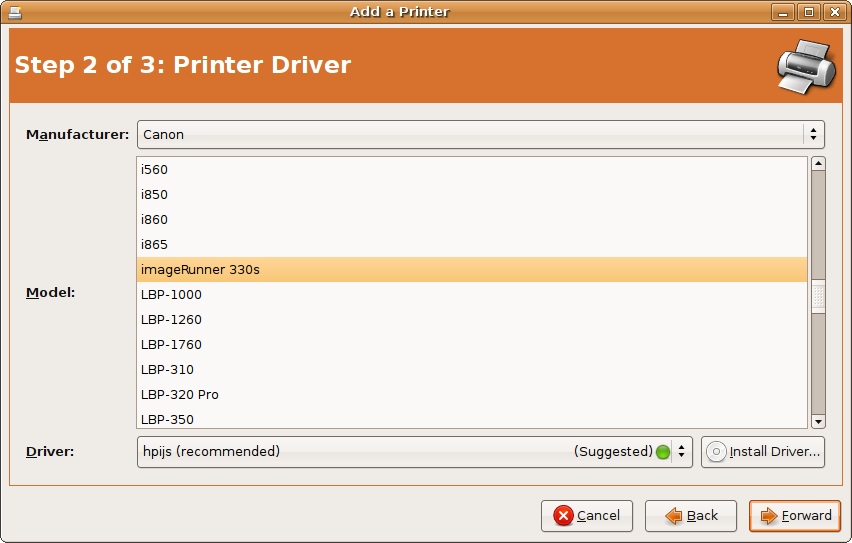This screenshot has height=543, width=852.
Task: Select the LBP-1000 model
Action: (472, 295)
